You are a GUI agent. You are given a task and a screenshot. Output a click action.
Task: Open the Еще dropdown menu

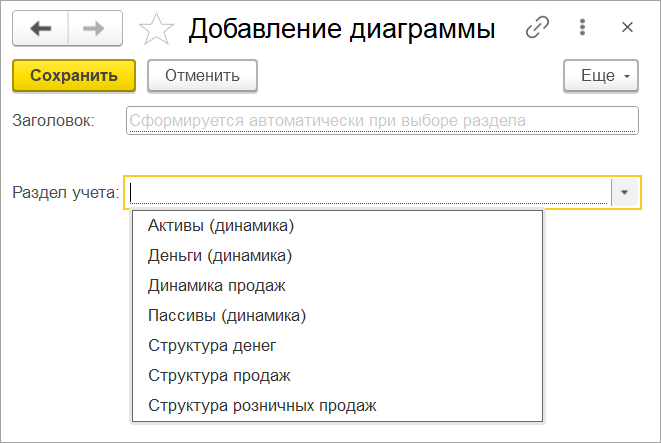coord(600,75)
